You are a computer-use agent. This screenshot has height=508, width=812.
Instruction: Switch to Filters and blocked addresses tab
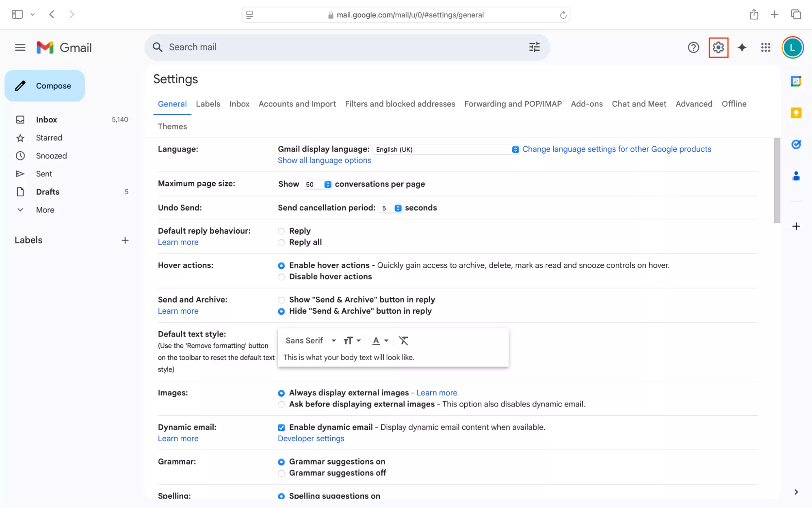(400, 104)
